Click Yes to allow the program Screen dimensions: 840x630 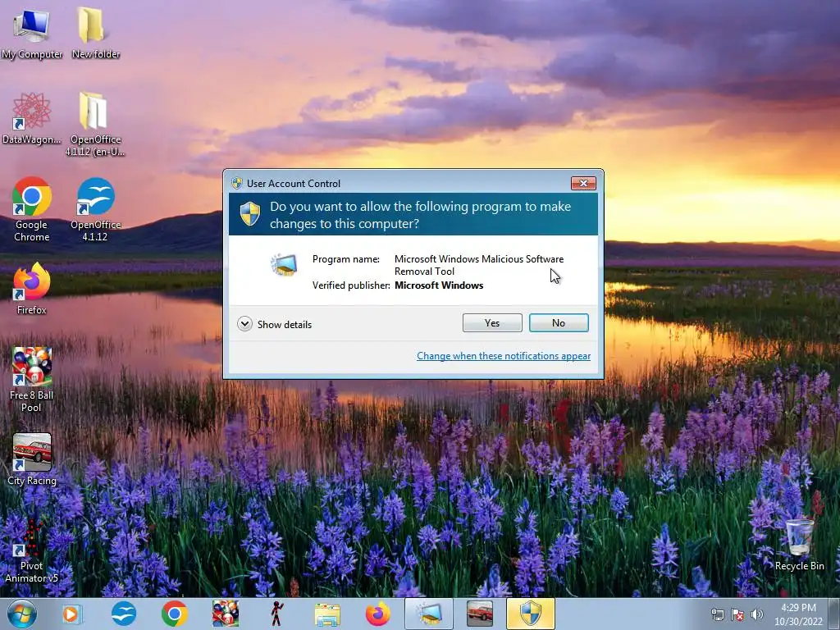(492, 323)
